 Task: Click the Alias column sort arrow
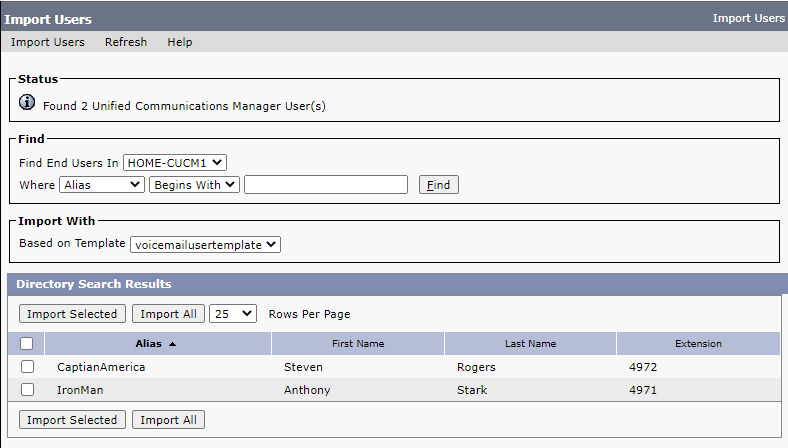(172, 344)
